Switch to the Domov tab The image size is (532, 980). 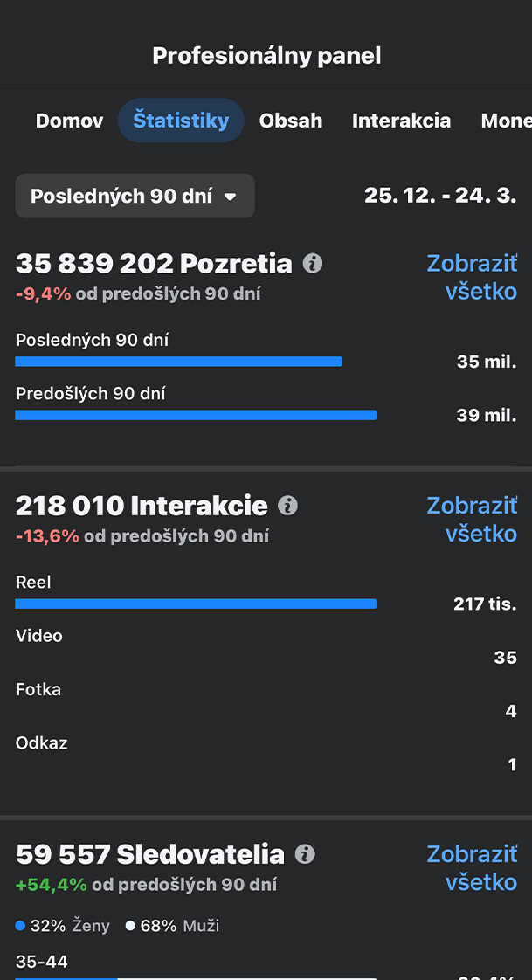70,121
